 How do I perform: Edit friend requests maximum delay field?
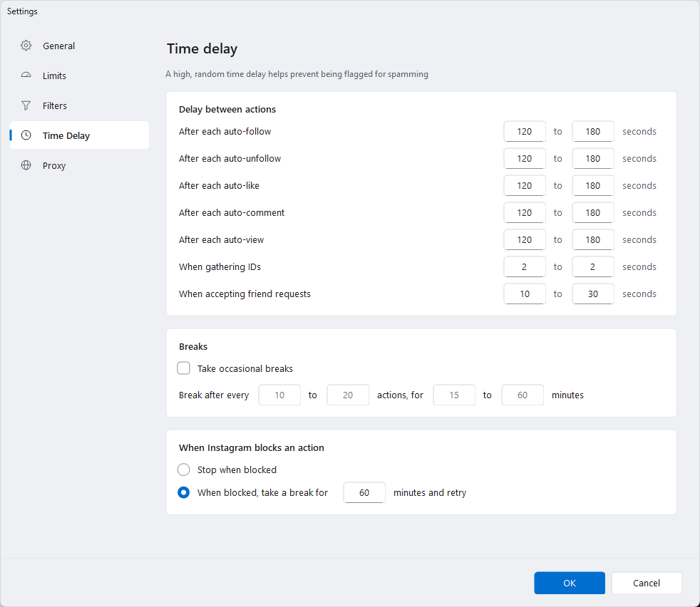tap(593, 294)
